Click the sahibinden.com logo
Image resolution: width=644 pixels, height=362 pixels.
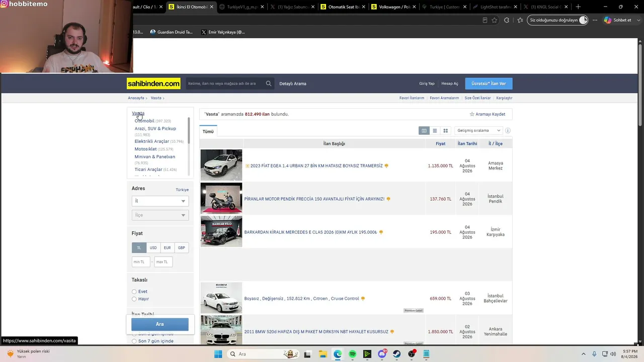coord(154,83)
